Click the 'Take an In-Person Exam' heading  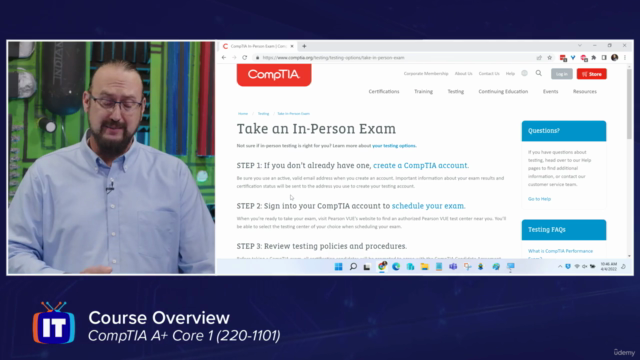pyautogui.click(x=316, y=129)
